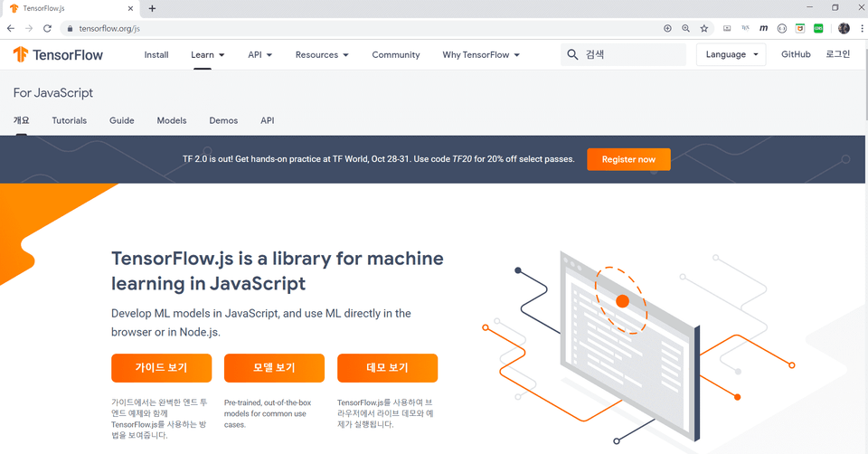
Task: Go forward with the browser arrow
Action: (x=29, y=28)
